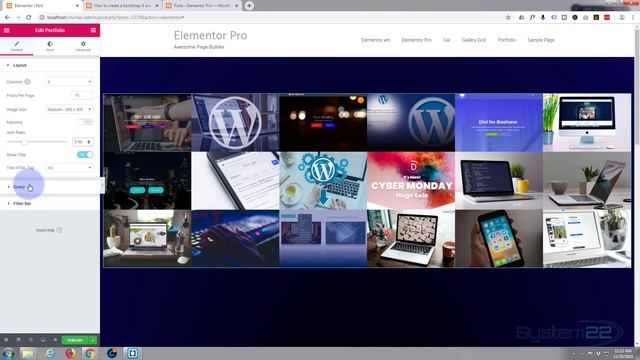The height and width of the screenshot is (360, 640).
Task: Open Responsive Mode icon in footer
Action: click(x=43, y=340)
